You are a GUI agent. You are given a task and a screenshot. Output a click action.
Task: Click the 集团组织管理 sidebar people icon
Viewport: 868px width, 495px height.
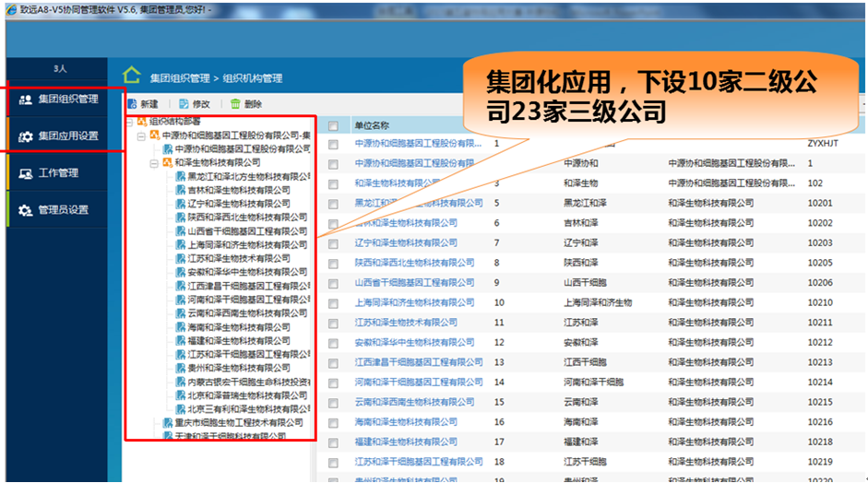26,100
